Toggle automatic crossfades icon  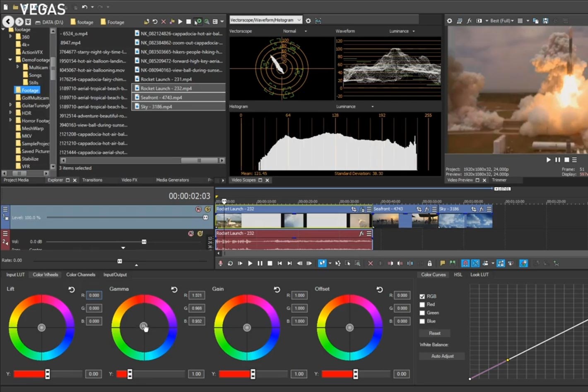[475, 263]
